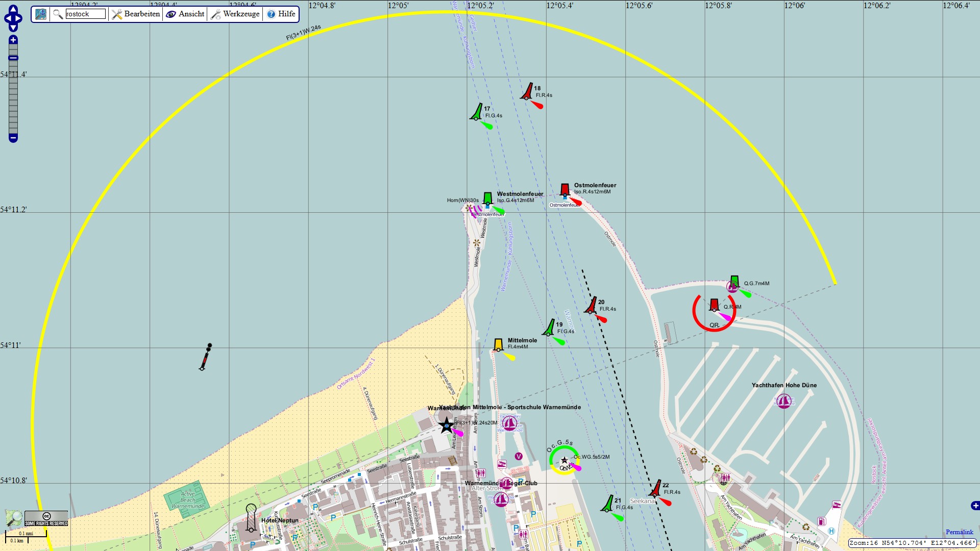Click the fuel station icon near Am Yachthafen
The height and width of the screenshot is (551, 980).
pyautogui.click(x=822, y=521)
